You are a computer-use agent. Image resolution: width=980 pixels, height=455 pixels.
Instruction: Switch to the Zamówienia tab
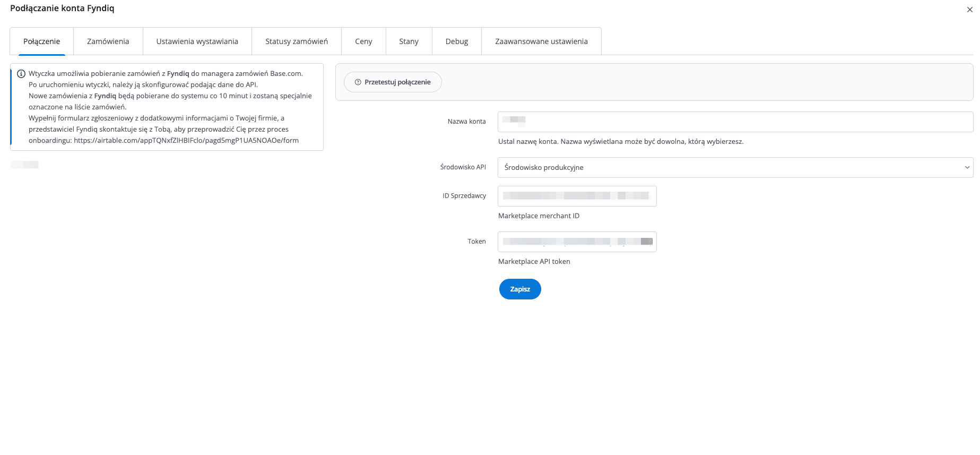tap(108, 41)
